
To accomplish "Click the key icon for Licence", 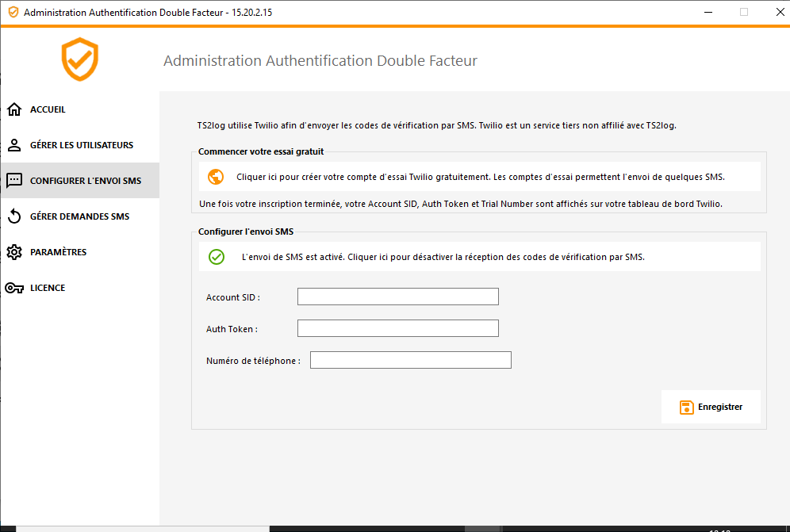I will click(x=14, y=288).
